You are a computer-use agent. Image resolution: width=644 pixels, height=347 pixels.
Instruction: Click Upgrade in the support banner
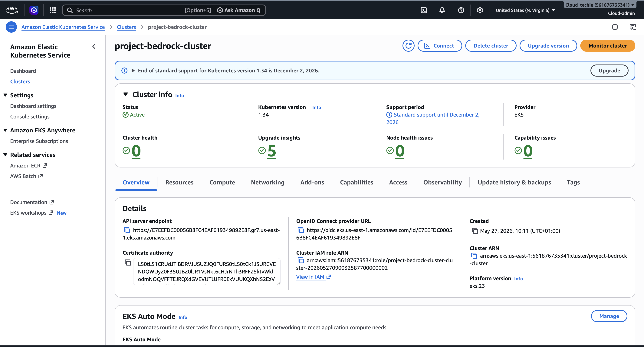(609, 71)
